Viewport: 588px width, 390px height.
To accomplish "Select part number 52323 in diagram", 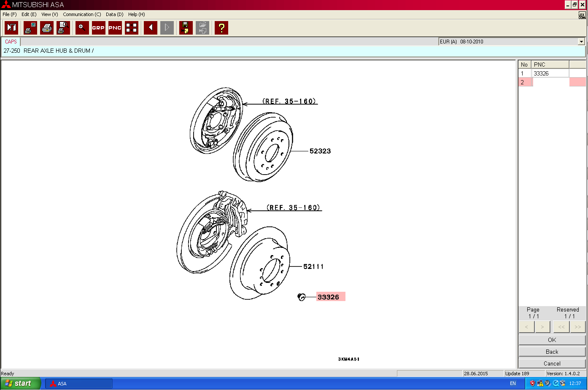I will coord(320,151).
